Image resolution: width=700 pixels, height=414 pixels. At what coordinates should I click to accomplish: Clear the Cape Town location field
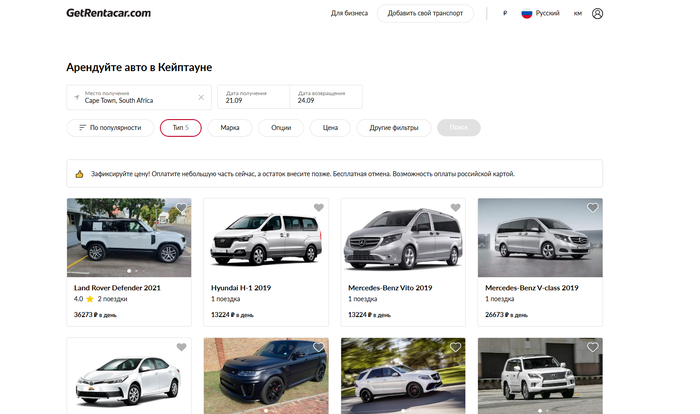(x=201, y=98)
